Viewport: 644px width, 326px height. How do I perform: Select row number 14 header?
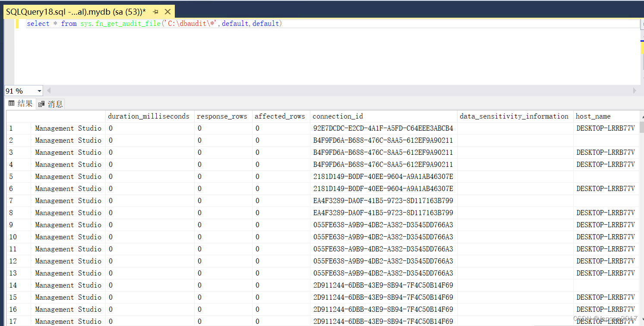(x=19, y=285)
